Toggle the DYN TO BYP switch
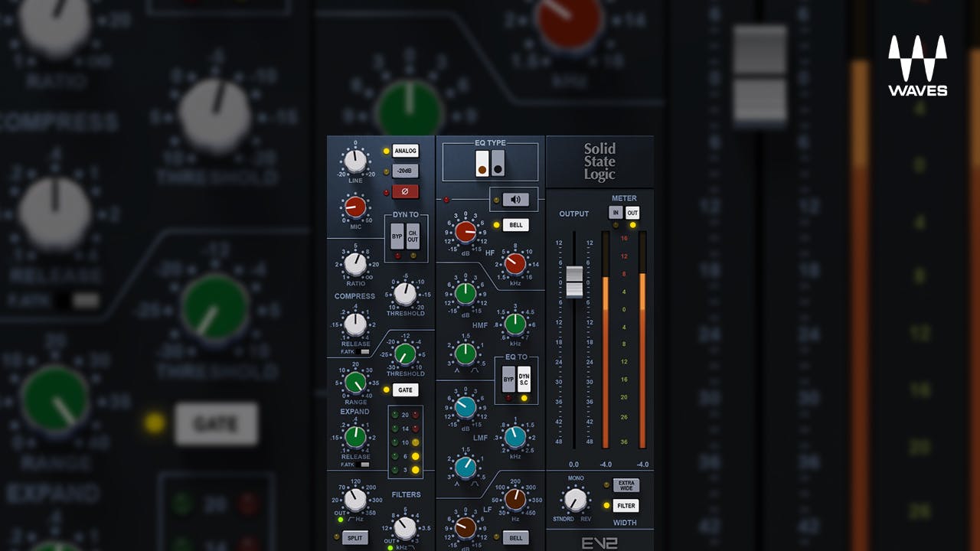Image resolution: width=980 pixels, height=551 pixels. click(x=397, y=236)
